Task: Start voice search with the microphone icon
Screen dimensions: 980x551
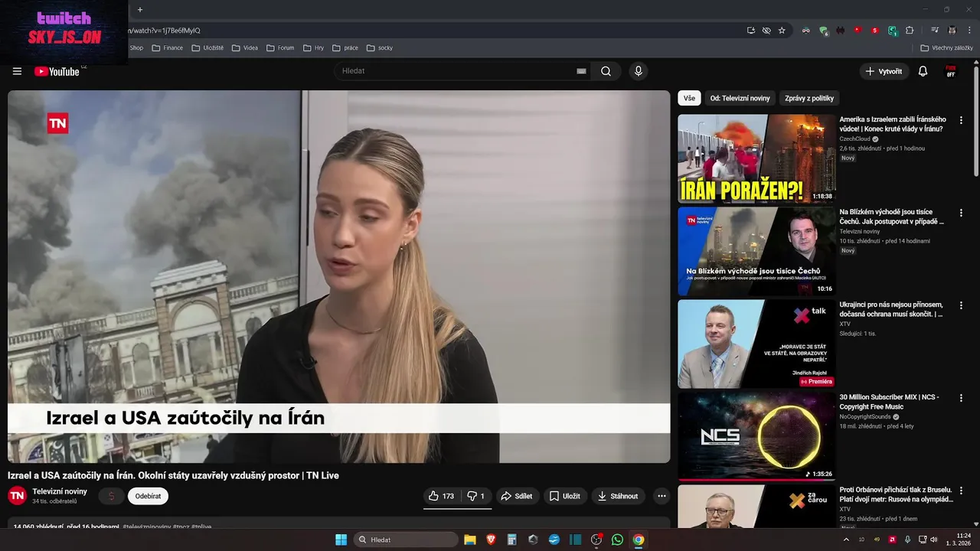Action: point(639,71)
